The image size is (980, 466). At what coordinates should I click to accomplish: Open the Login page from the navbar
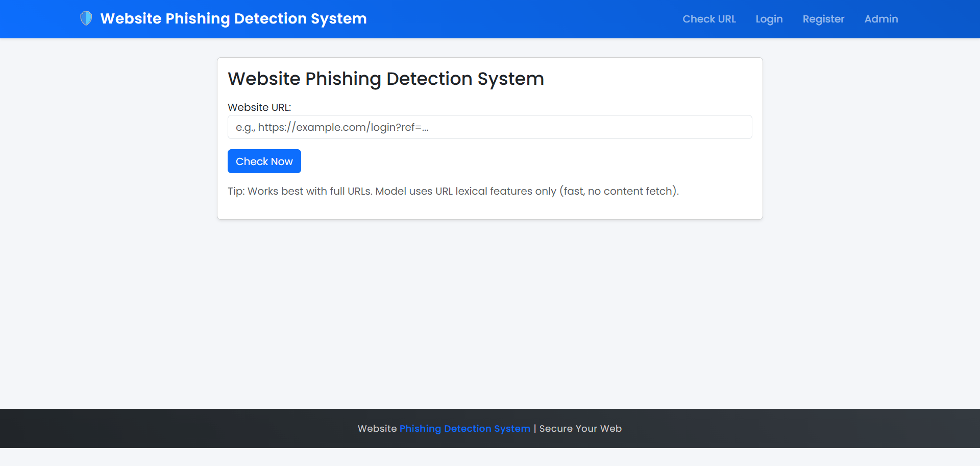(x=769, y=19)
